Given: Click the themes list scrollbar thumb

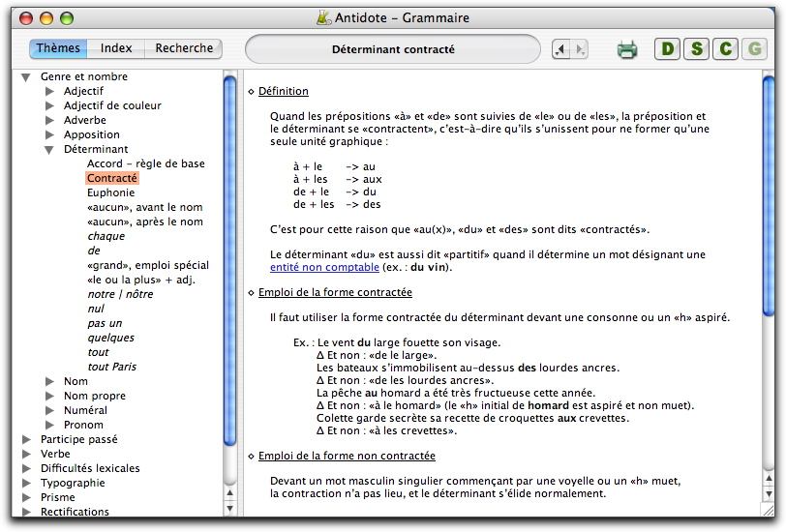Looking at the screenshot, I should click(229, 259).
